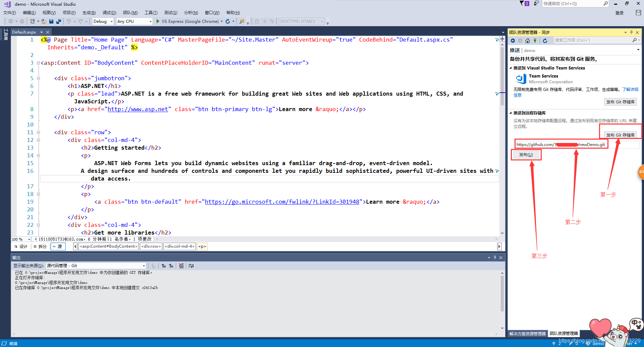Toggle auto-hide pin on Output panel
644x347 pixels.
click(495, 258)
